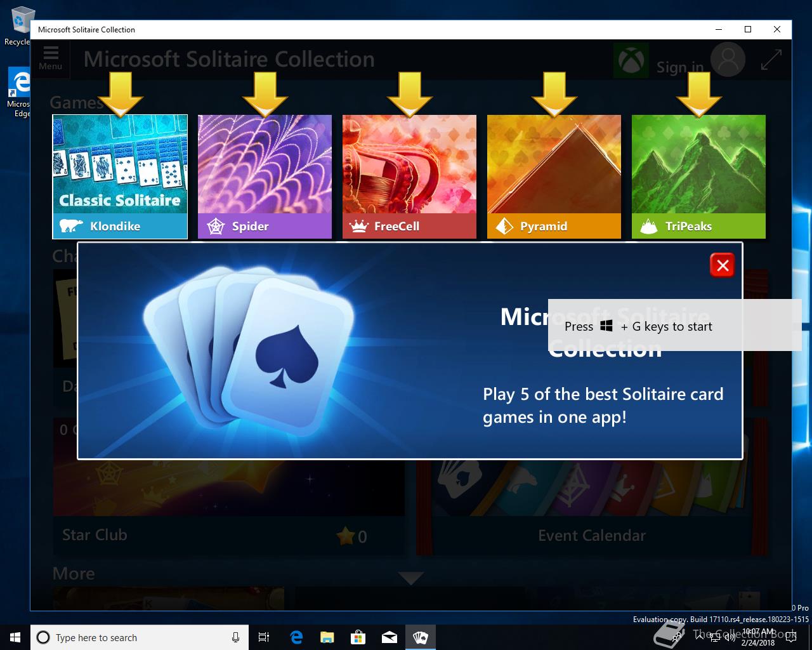Close the Microsoft Solitaire Collection window
The image size is (812, 650).
coord(777,29)
